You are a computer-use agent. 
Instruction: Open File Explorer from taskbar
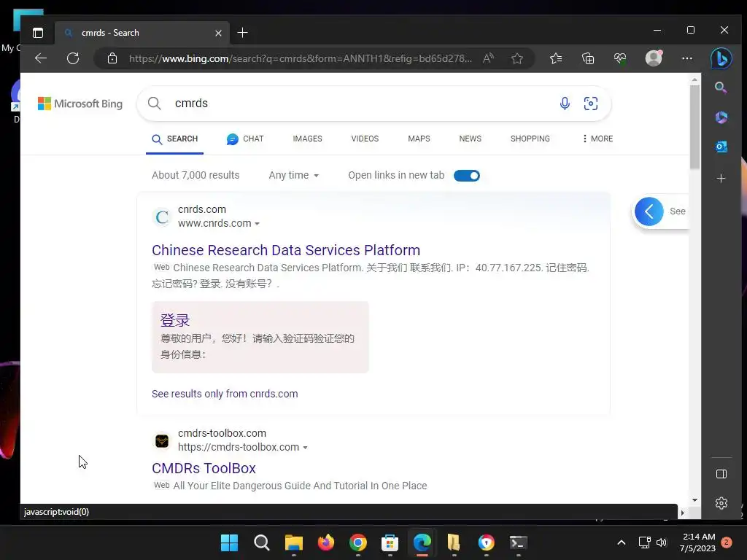pyautogui.click(x=293, y=542)
